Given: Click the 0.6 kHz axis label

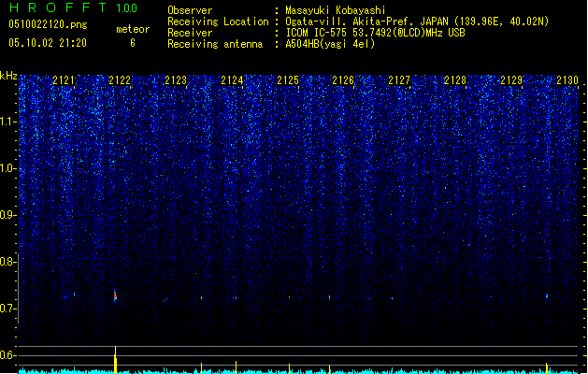Looking at the screenshot, I should click(8, 355).
